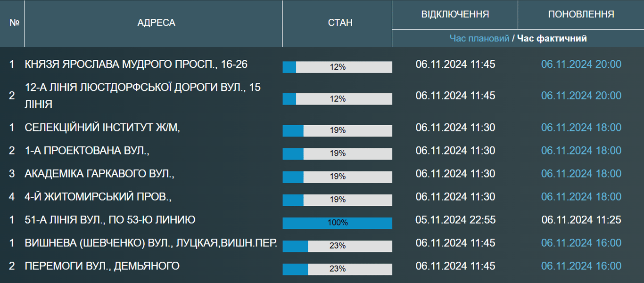644x283 pixels.
Task: Select address 'КНЯЗЯ ЯРОСЛАВА МУДРОГО ПРОСП., 16-26'
Action: click(136, 64)
